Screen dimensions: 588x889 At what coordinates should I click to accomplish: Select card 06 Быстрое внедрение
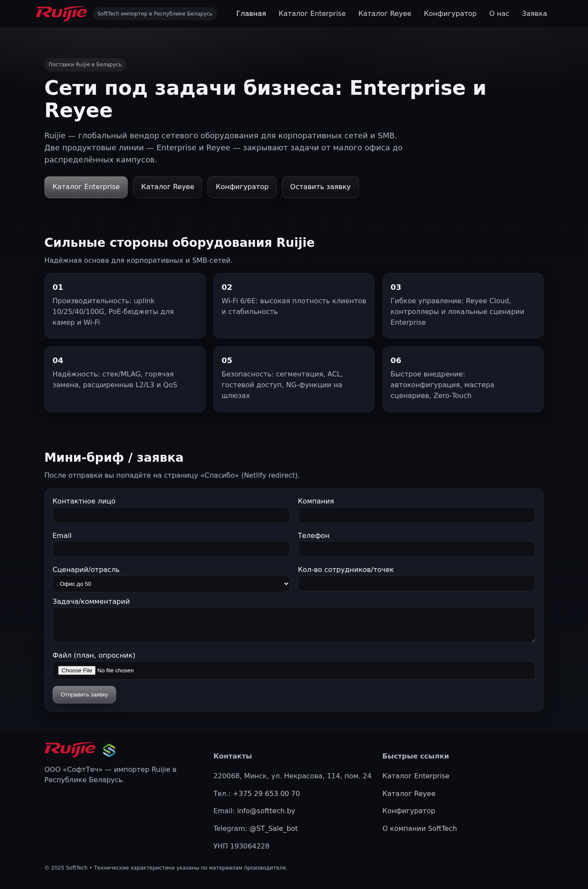point(463,379)
